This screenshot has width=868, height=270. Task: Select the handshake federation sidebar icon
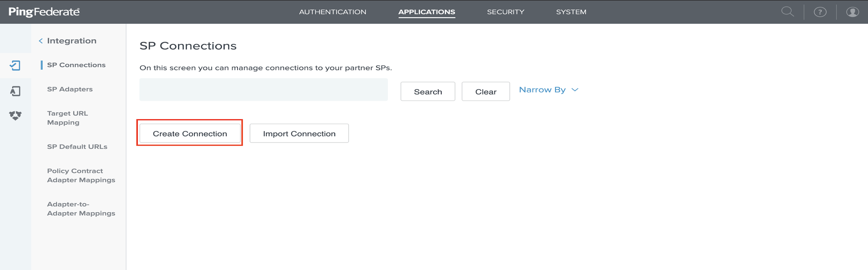[x=15, y=115]
